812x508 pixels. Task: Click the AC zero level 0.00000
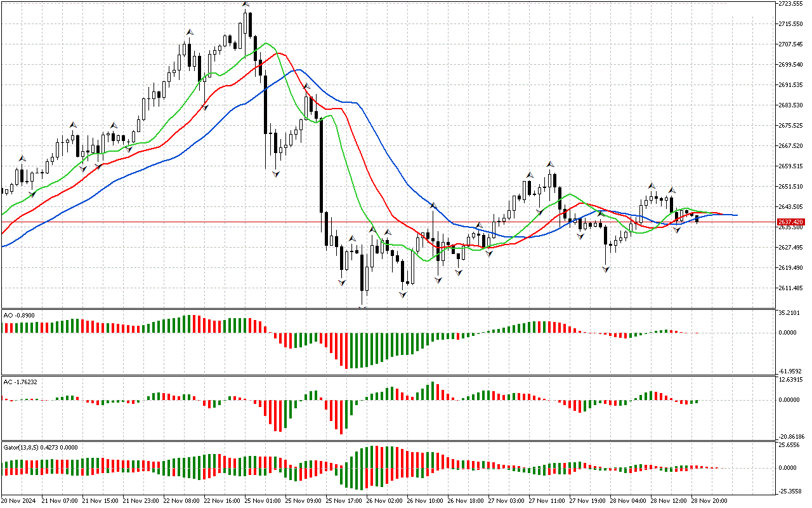790,400
